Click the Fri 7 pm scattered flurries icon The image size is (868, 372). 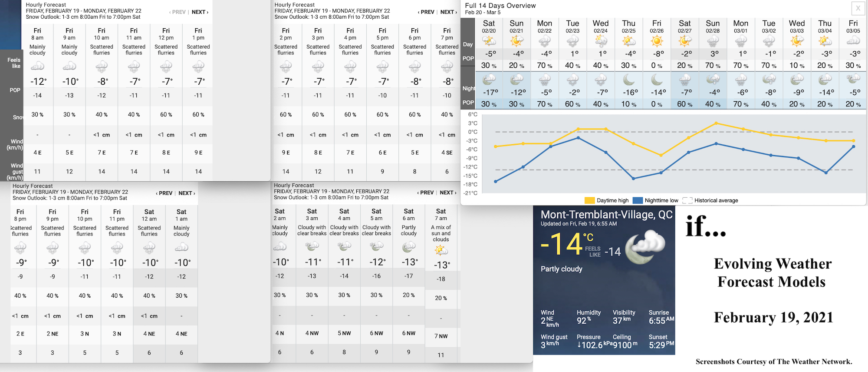pos(447,67)
